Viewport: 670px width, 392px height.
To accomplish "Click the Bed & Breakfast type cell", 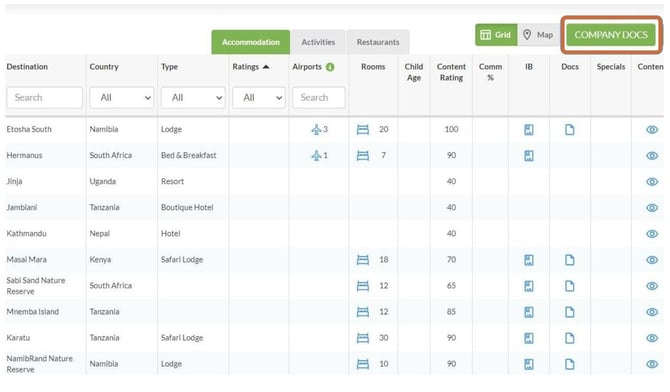I will [x=188, y=155].
